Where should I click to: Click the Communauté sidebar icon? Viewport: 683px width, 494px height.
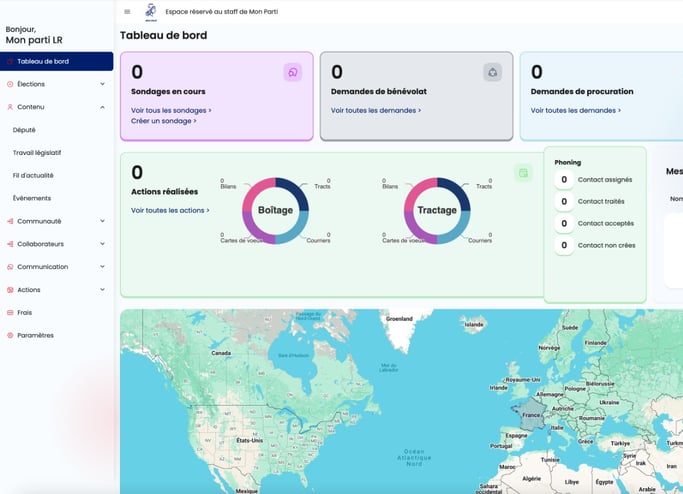pos(10,221)
